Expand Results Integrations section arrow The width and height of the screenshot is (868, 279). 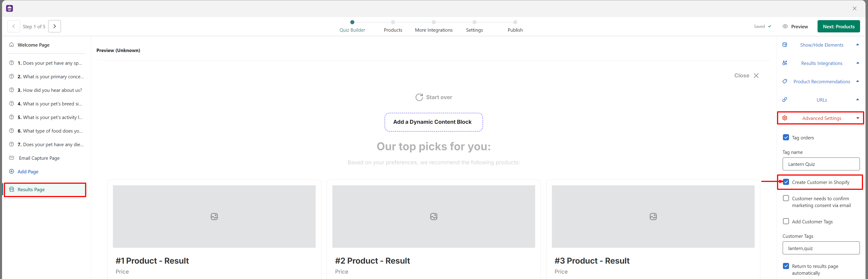click(x=858, y=63)
